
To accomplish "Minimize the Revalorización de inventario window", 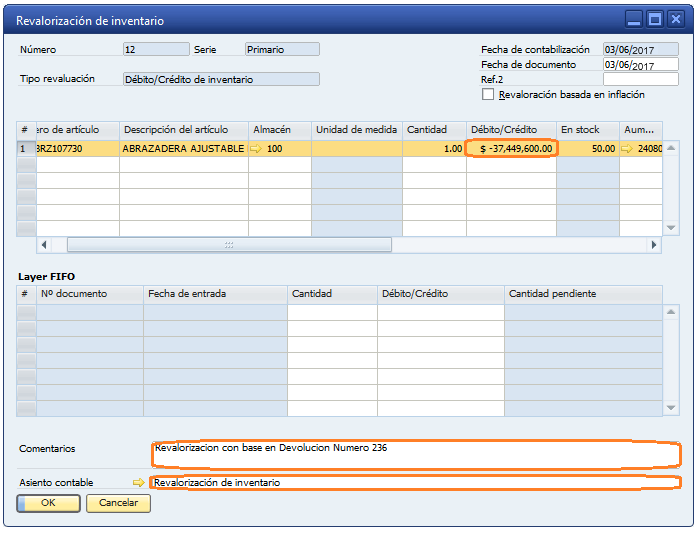I will click(634, 19).
